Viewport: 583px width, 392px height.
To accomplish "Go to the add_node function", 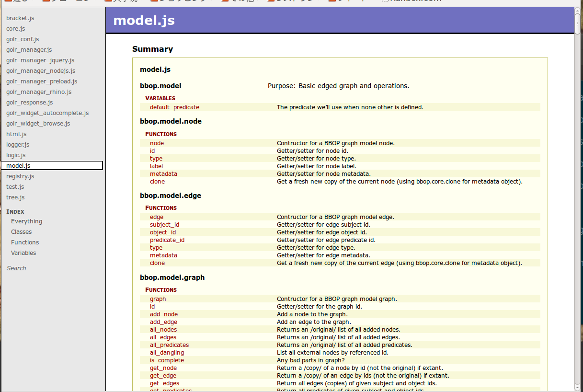I will click(164, 314).
